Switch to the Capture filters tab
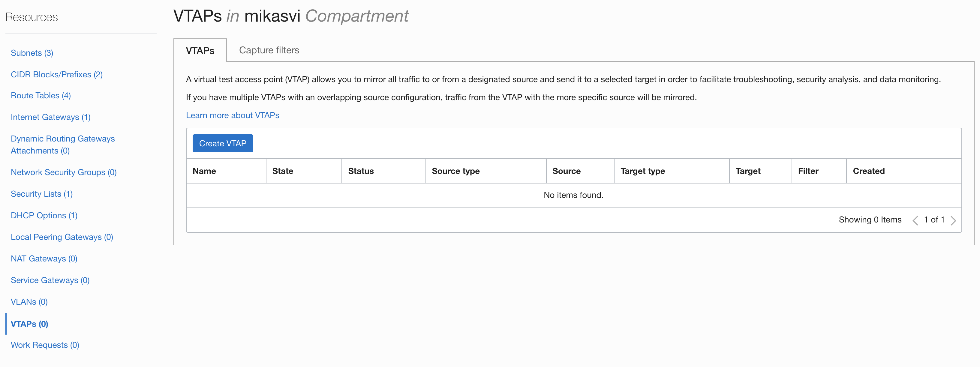This screenshot has height=367, width=980. [x=269, y=50]
